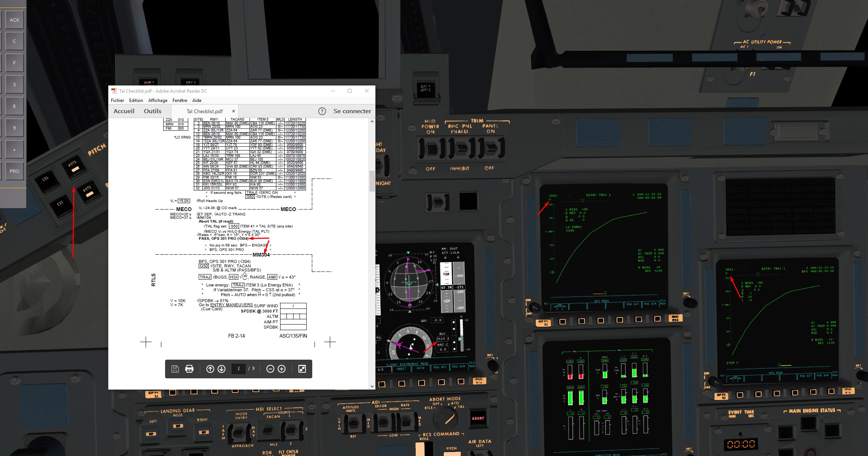The height and width of the screenshot is (456, 868).
Task: Open the help question mark icon
Action: [322, 111]
